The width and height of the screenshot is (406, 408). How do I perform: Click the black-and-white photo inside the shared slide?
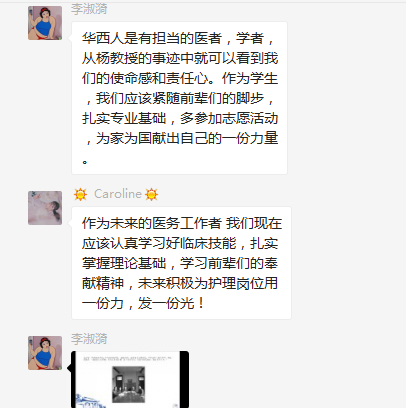(128, 384)
